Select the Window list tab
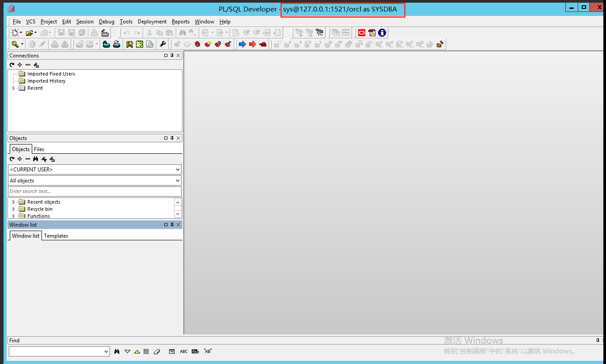606x364 pixels. [x=26, y=236]
